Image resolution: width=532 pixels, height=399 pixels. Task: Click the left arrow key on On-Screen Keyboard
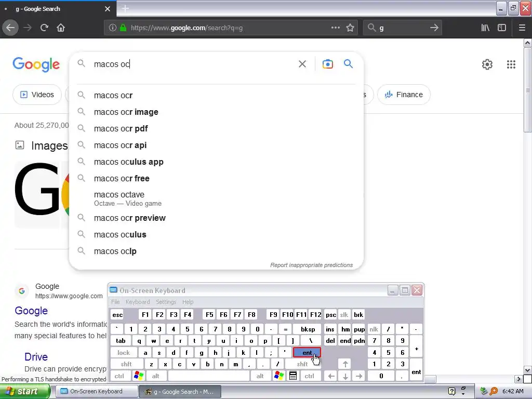click(x=331, y=376)
